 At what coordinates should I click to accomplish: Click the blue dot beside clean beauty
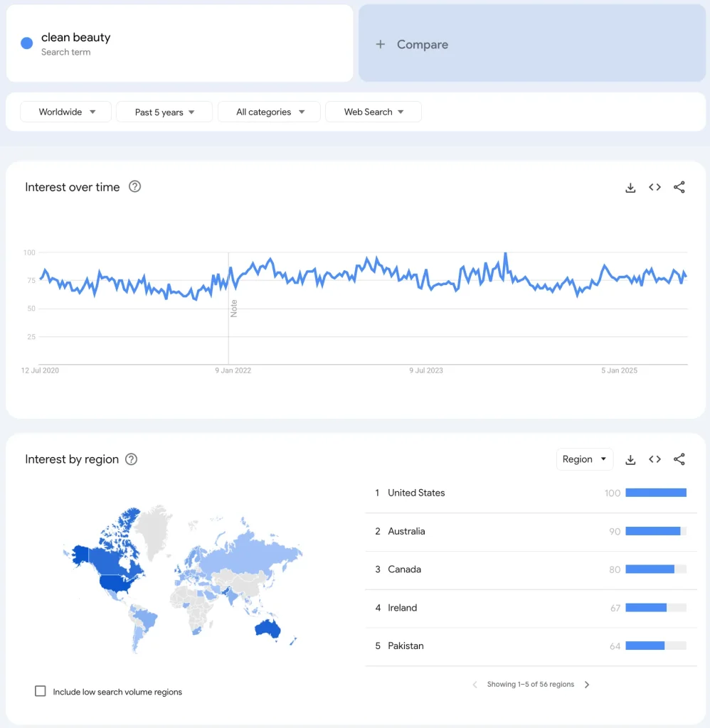(27, 43)
